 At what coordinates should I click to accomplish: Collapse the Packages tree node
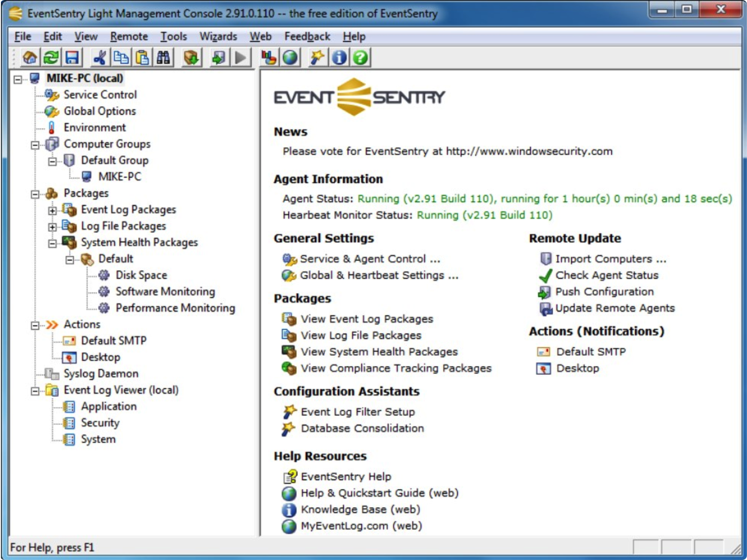[x=35, y=194]
